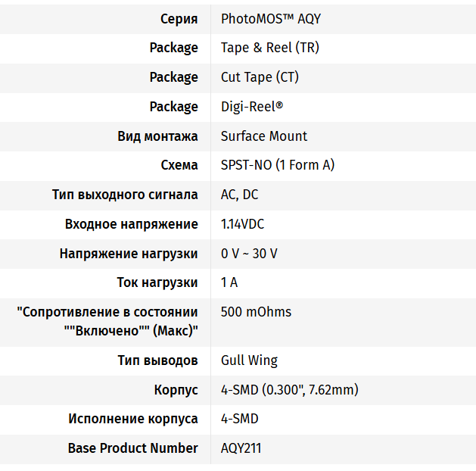Click the Cut Tape (CT) value
476x471 pixels.
pyautogui.click(x=260, y=77)
